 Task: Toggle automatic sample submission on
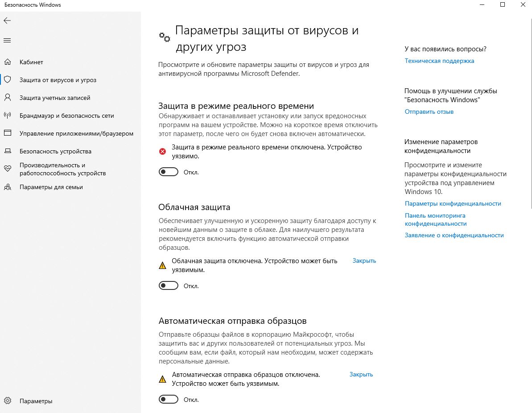pyautogui.click(x=168, y=399)
